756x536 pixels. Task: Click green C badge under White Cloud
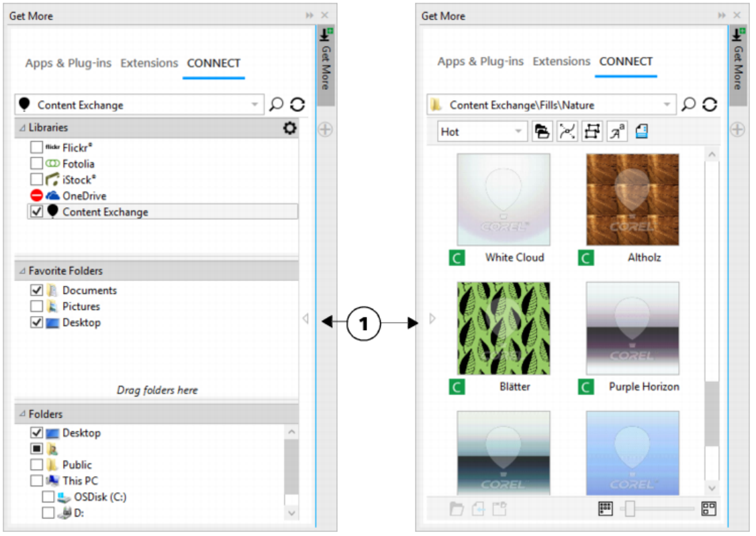(457, 258)
